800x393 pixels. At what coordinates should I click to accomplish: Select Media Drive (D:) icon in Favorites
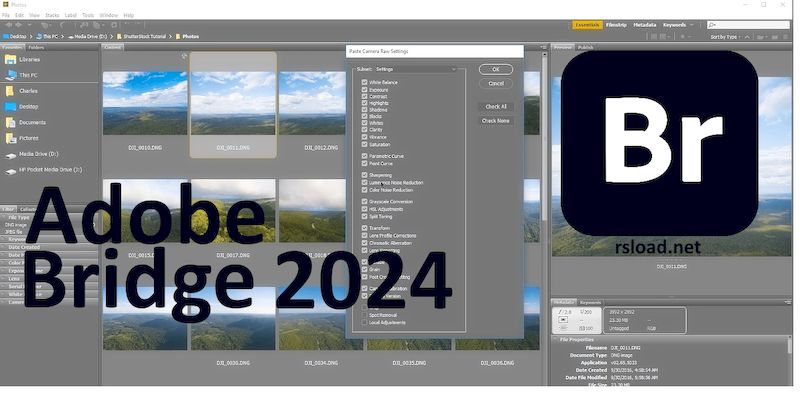pyautogui.click(x=10, y=155)
